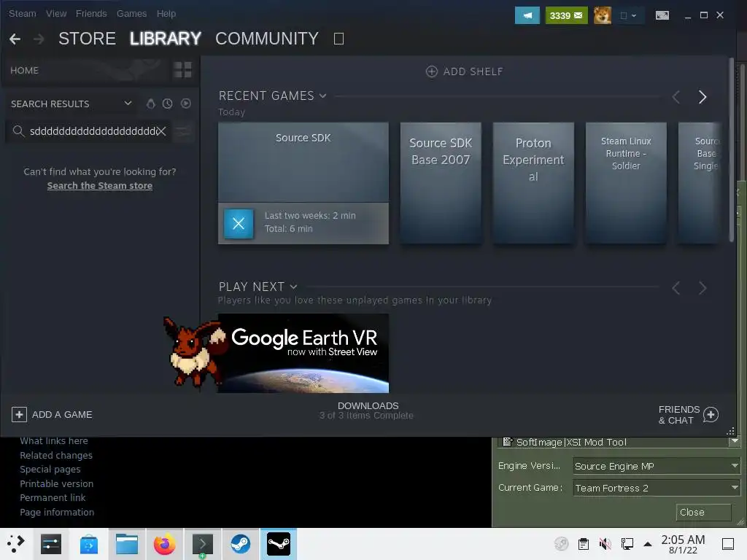Toggle sort by recent activity clock icon

point(167,104)
